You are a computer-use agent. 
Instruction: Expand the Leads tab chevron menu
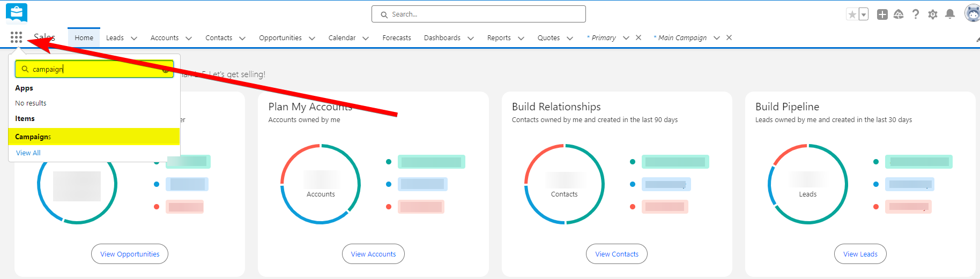pos(134,38)
